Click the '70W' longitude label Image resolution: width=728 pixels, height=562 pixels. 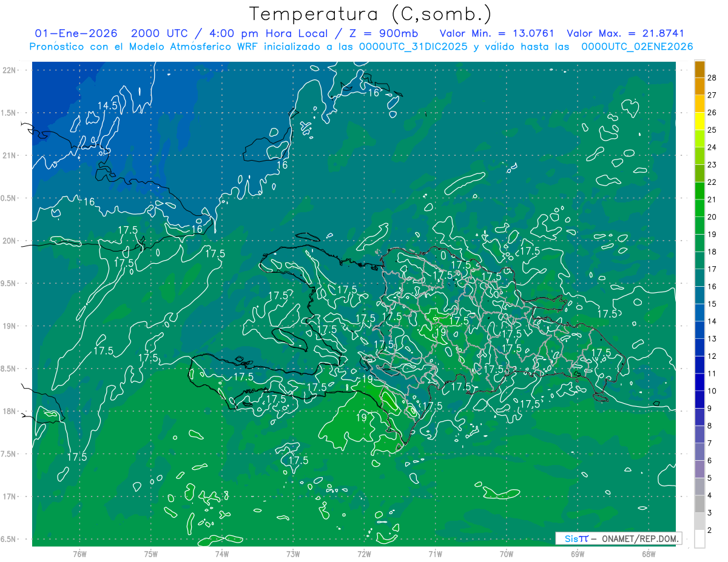pos(507,554)
